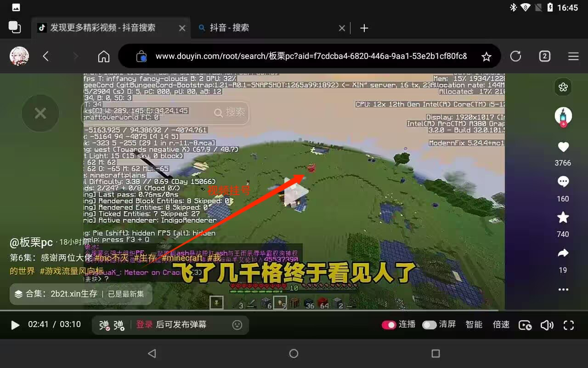Image resolution: width=588 pixels, height=368 pixels.
Task: Close the 发现更多精彩视频 tab
Action: tap(182, 28)
